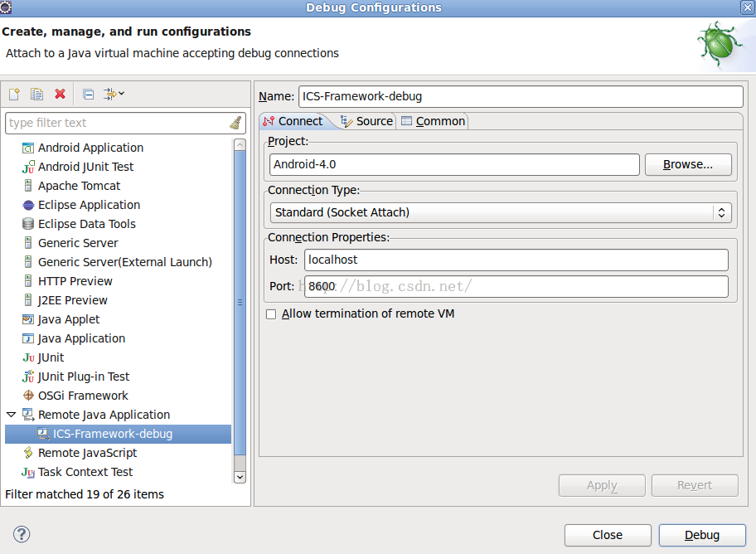
Task: Open the filter configurations dropdown icon
Action: (x=114, y=95)
